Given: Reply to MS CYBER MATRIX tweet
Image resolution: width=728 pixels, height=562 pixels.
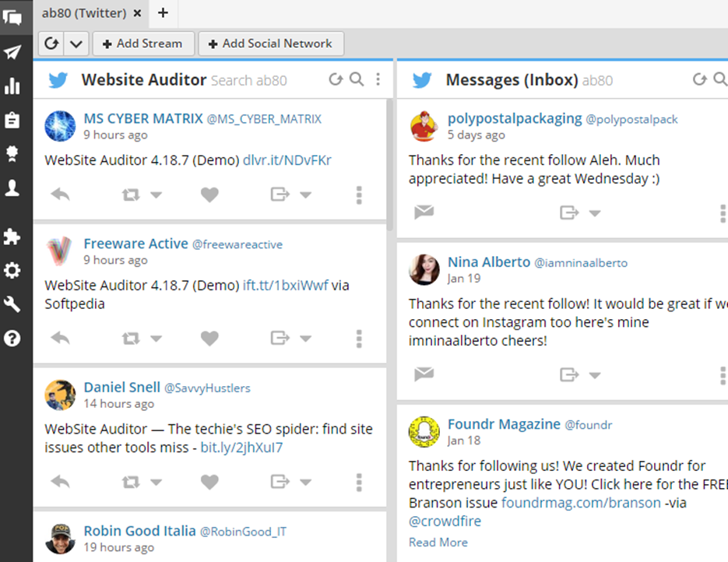Looking at the screenshot, I should tap(60, 195).
